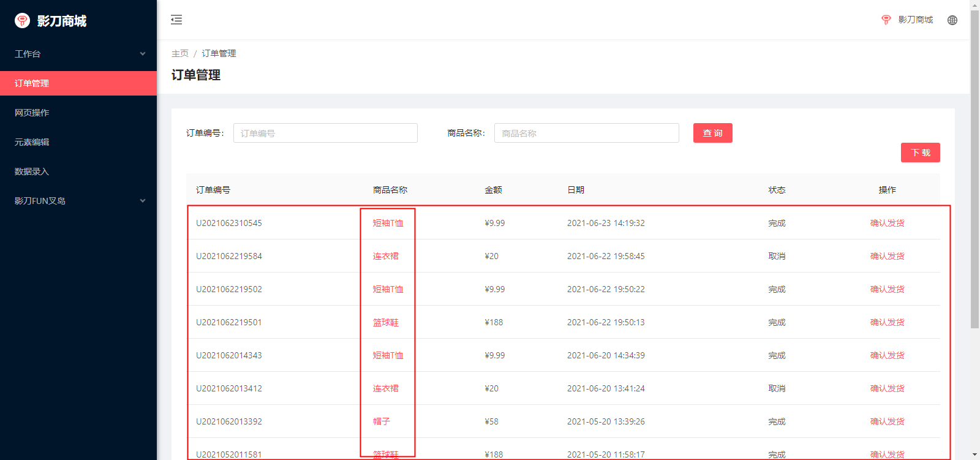Focus the 订单编号 input field
The height and width of the screenshot is (460, 980).
325,133
